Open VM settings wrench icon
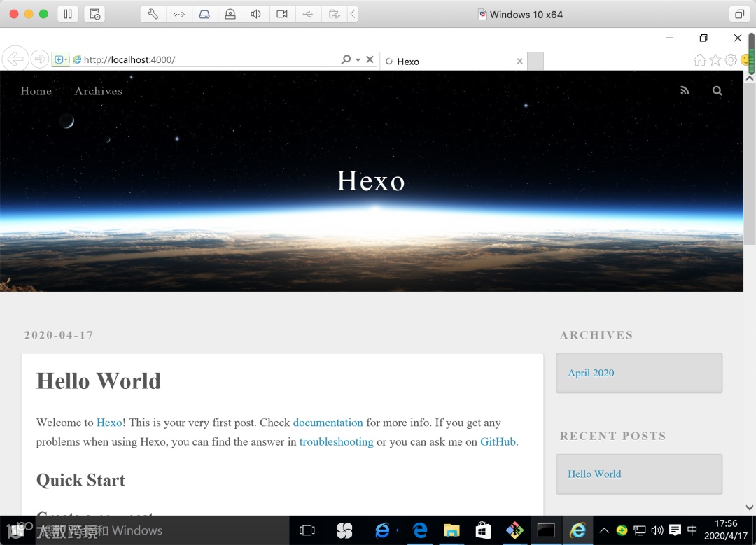The image size is (756, 545). tap(153, 14)
